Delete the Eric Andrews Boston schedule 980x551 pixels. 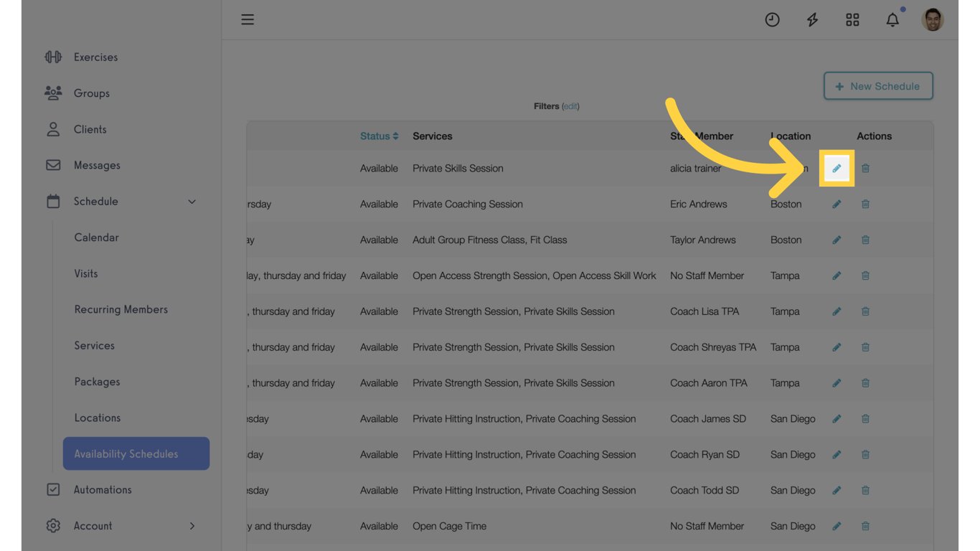point(865,204)
